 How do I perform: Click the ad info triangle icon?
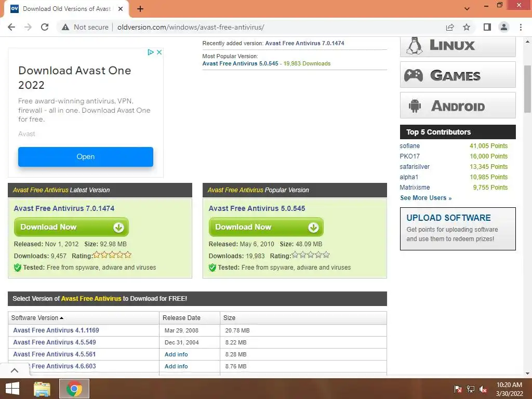point(151,52)
